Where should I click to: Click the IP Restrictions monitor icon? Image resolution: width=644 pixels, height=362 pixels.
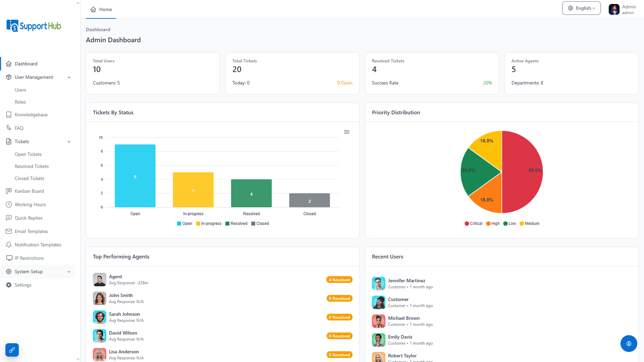[x=9, y=258]
